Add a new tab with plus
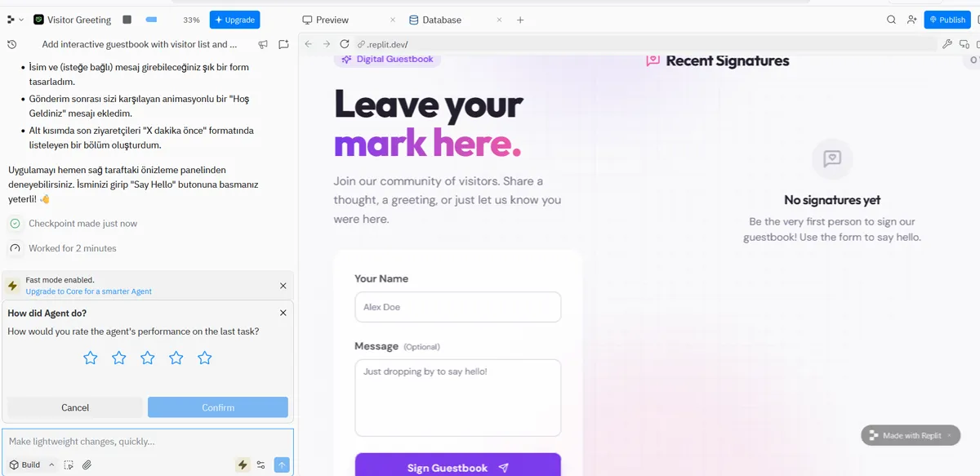The height and width of the screenshot is (476, 980). coord(520,20)
